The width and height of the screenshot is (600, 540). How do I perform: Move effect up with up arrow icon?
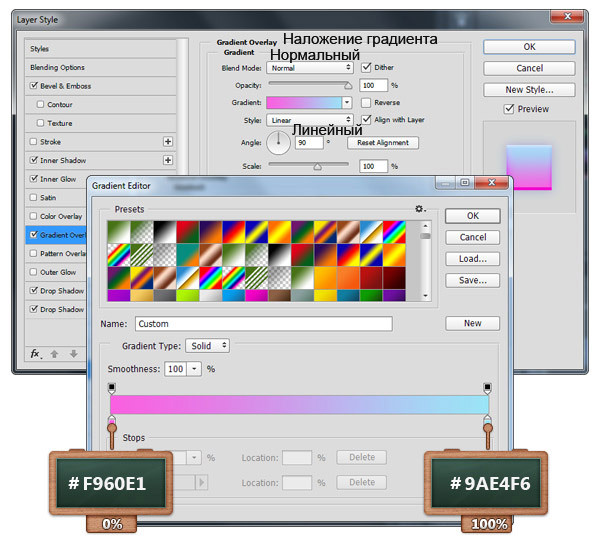54,354
